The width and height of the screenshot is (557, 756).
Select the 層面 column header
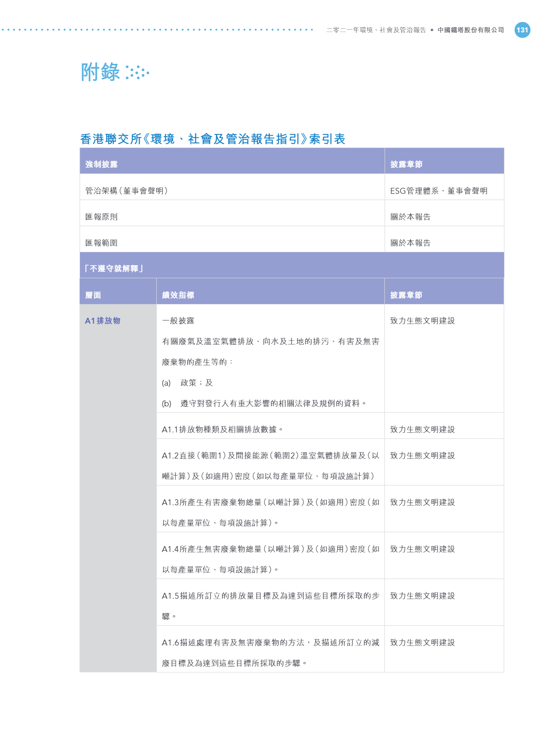coord(93,295)
